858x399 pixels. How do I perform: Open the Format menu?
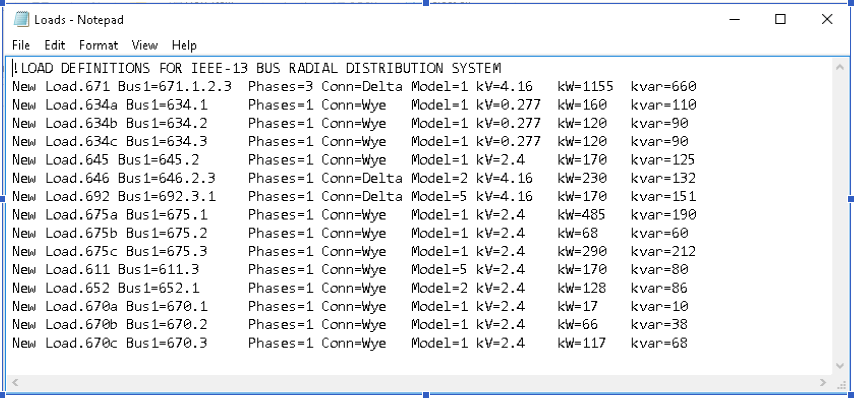(x=98, y=45)
